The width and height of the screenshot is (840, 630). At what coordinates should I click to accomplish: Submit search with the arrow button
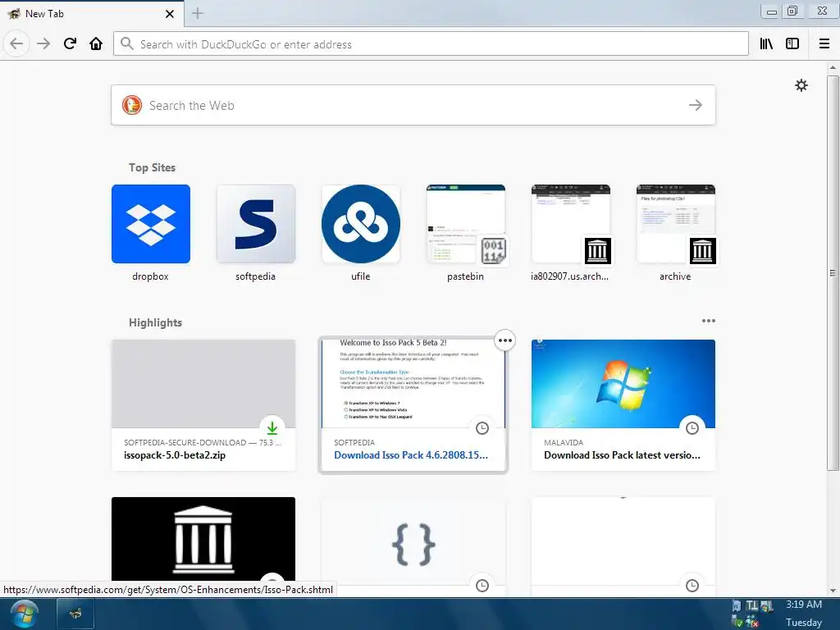coord(696,105)
